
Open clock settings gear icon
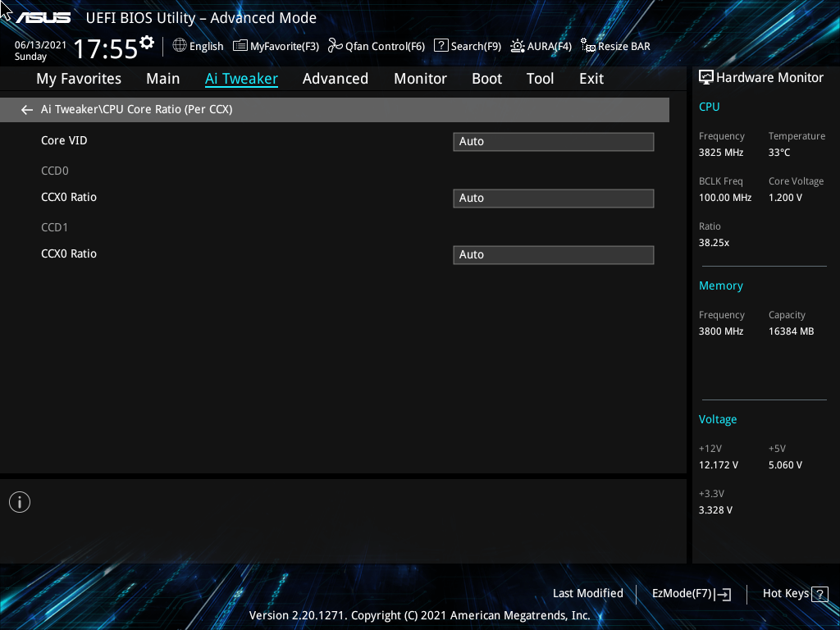coord(147,42)
